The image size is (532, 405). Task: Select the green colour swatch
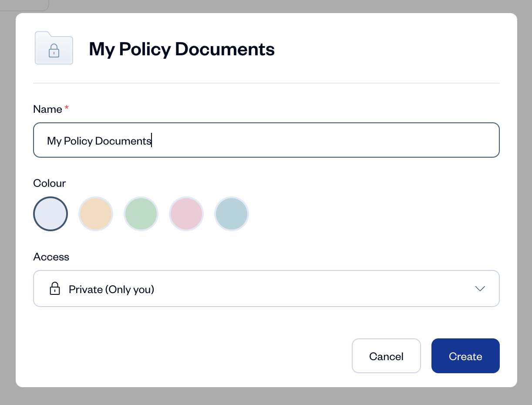click(x=141, y=214)
